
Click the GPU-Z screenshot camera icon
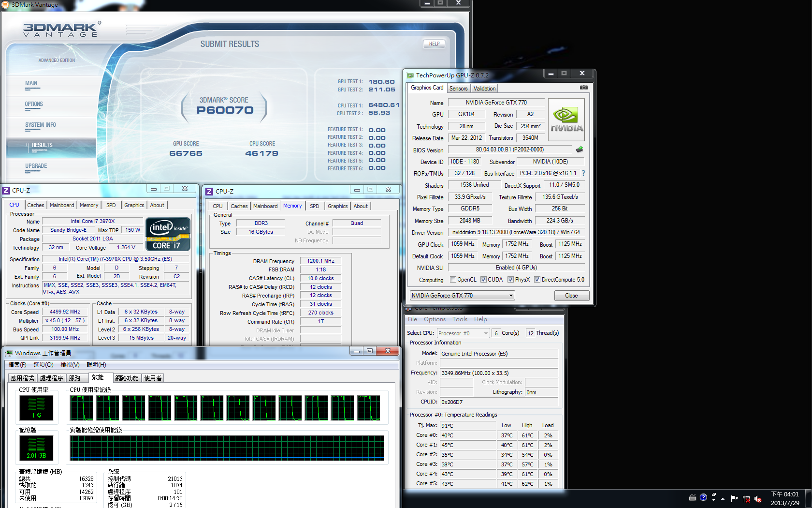point(583,88)
